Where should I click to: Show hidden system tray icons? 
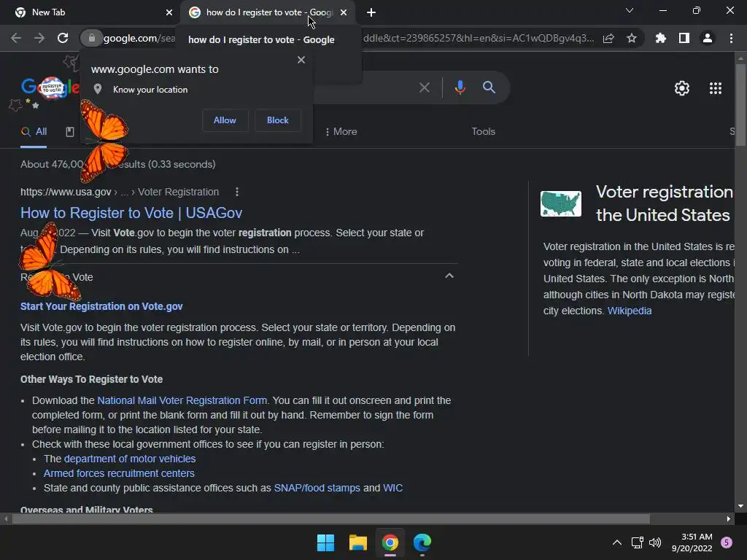616,542
